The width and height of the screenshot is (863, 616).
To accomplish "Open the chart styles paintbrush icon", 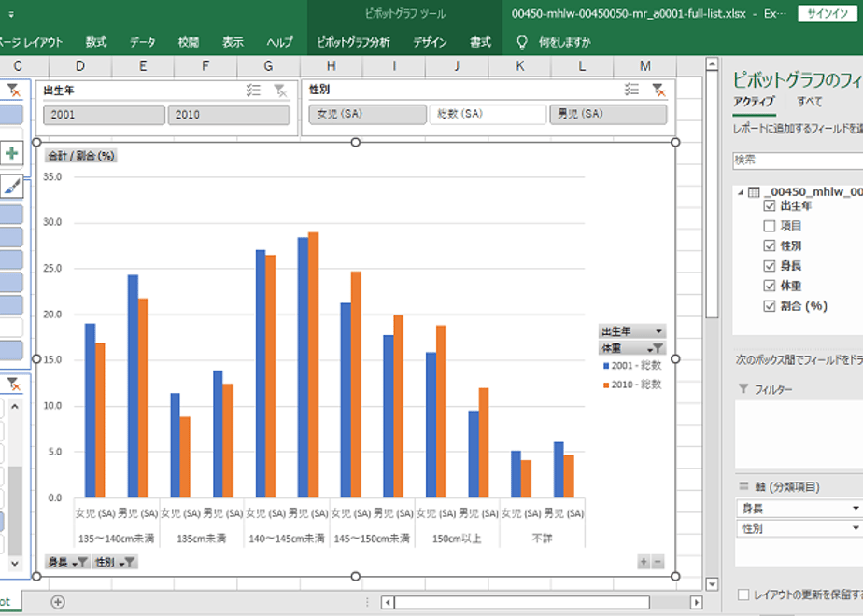I will tap(11, 187).
